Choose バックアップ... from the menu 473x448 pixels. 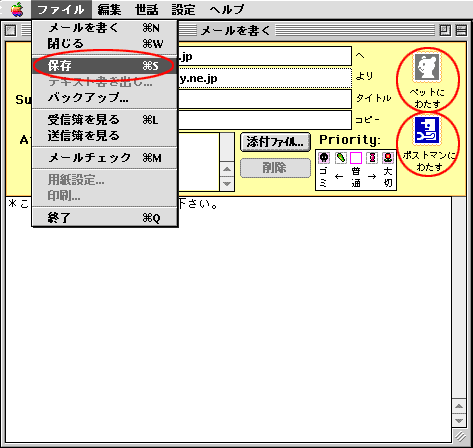pos(104,98)
